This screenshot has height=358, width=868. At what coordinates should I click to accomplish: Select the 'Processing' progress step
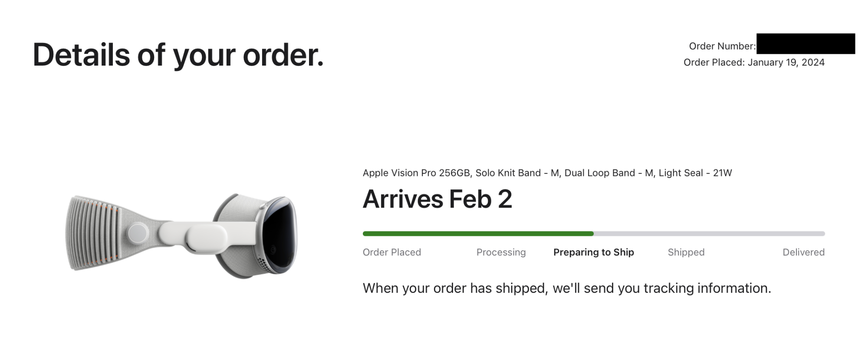tap(501, 252)
